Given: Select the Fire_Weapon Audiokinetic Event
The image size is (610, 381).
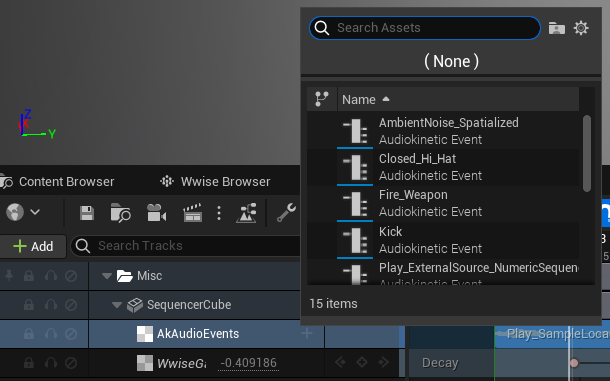Looking at the screenshot, I should coord(443,204).
